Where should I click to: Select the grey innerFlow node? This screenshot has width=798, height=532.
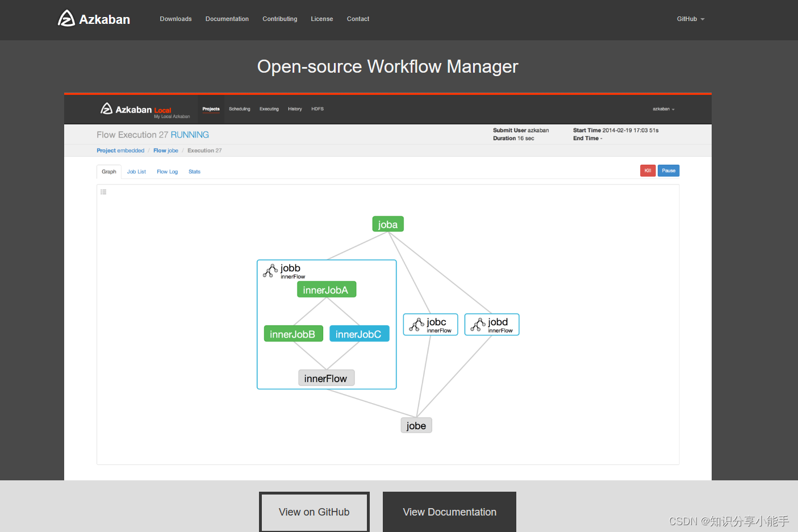pyautogui.click(x=326, y=378)
